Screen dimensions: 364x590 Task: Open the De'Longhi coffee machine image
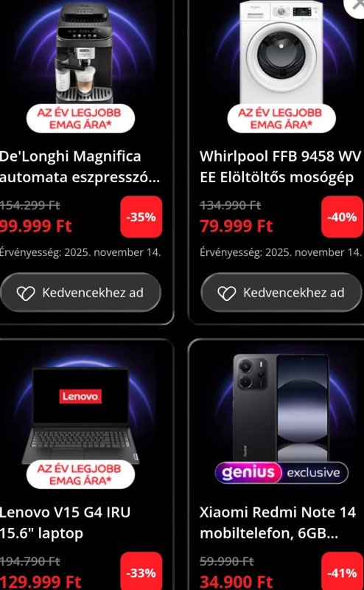tap(83, 52)
